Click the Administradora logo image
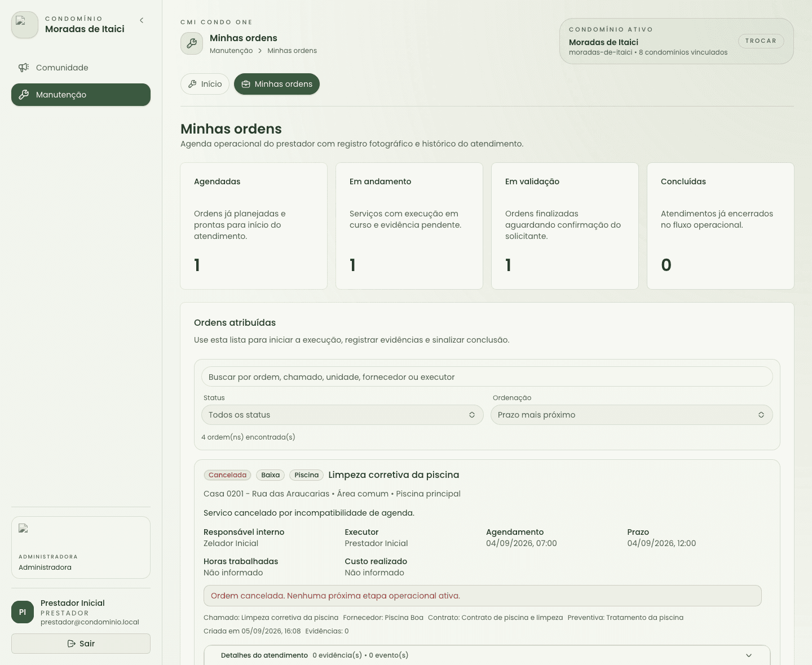Screen dimensions: 812x665 pos(24,529)
